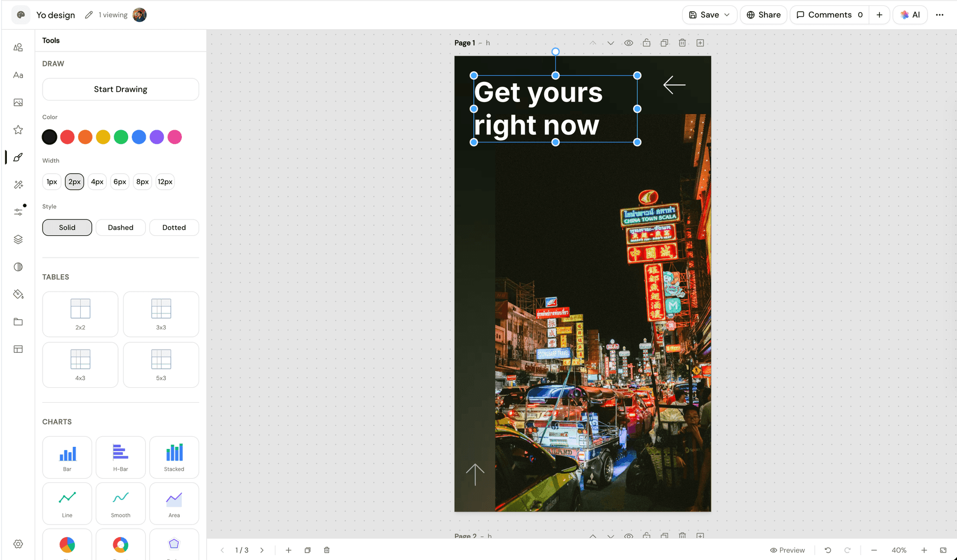957x560 pixels.
Task: Click the viewer avatar in header
Action: pos(139,15)
